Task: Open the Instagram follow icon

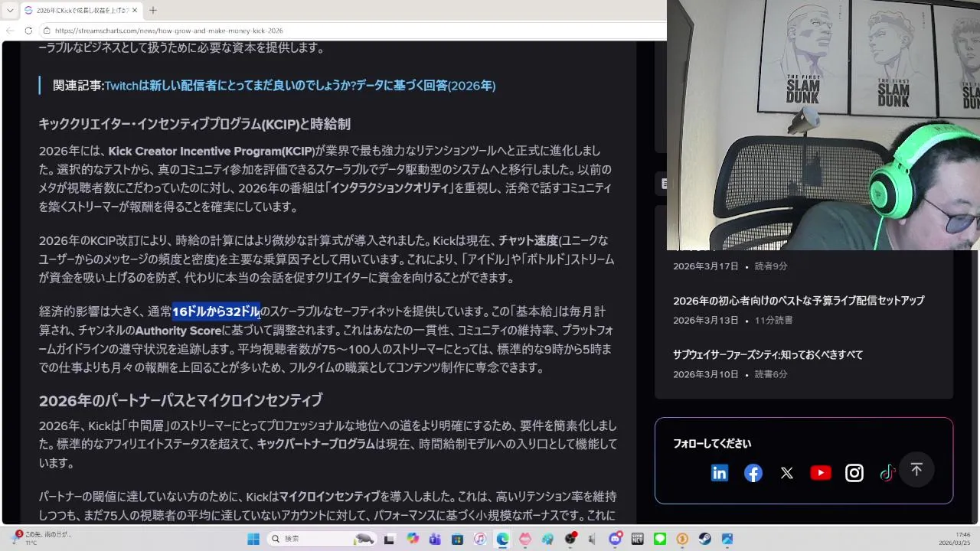Action: point(854,473)
